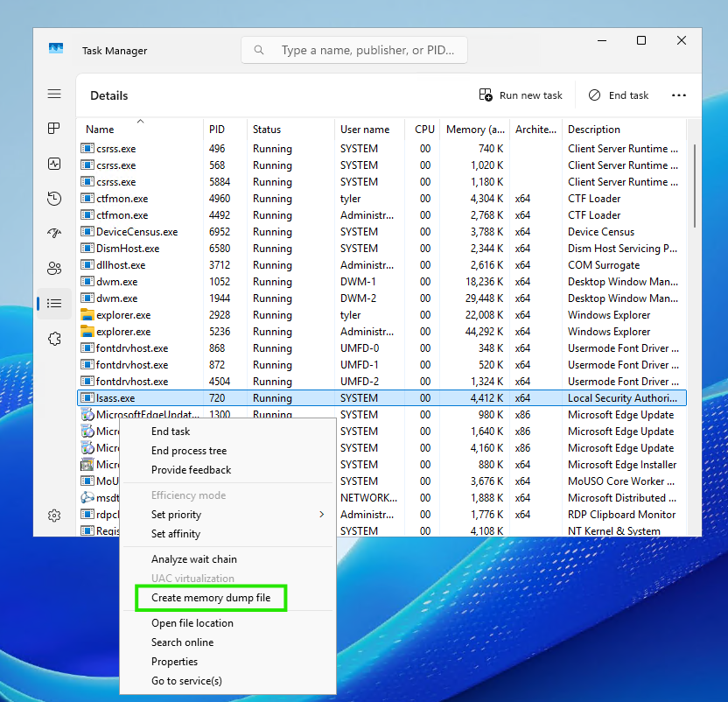Click the Edge Installer process icon
Image resolution: width=728 pixels, height=702 pixels.
coord(87,464)
